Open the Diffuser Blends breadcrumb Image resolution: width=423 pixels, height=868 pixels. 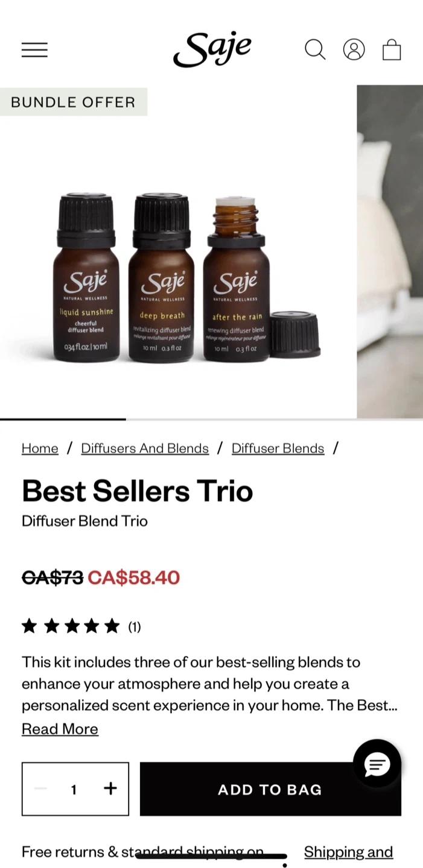click(278, 448)
